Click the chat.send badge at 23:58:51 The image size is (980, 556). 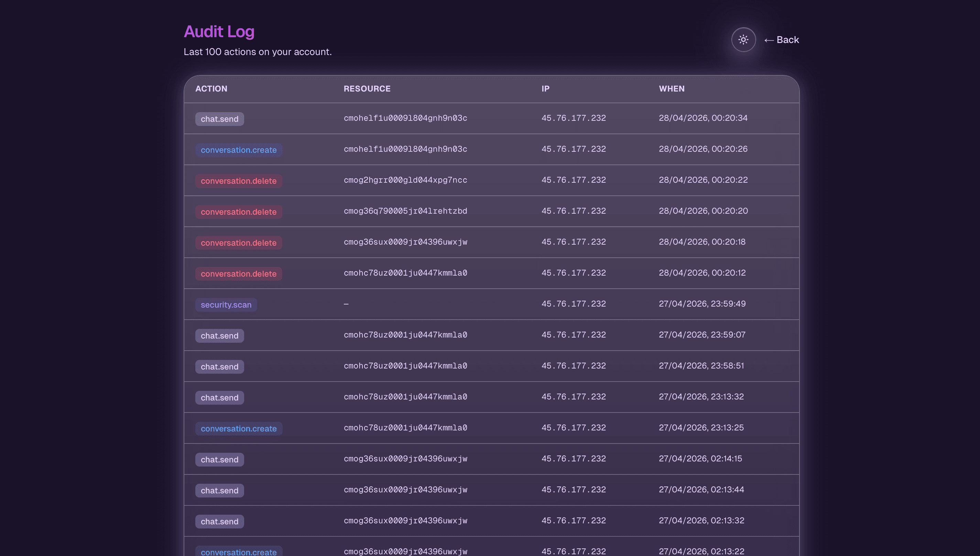click(219, 366)
